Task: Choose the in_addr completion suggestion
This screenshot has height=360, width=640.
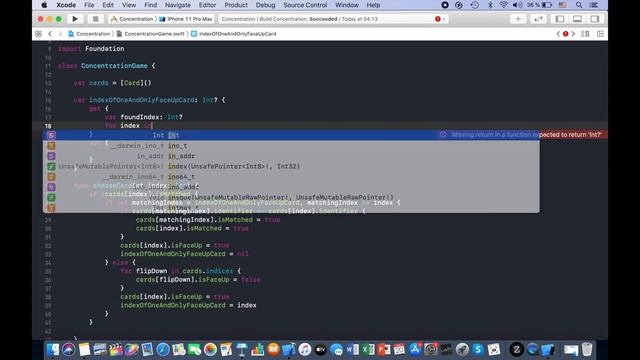Action: coord(291,156)
